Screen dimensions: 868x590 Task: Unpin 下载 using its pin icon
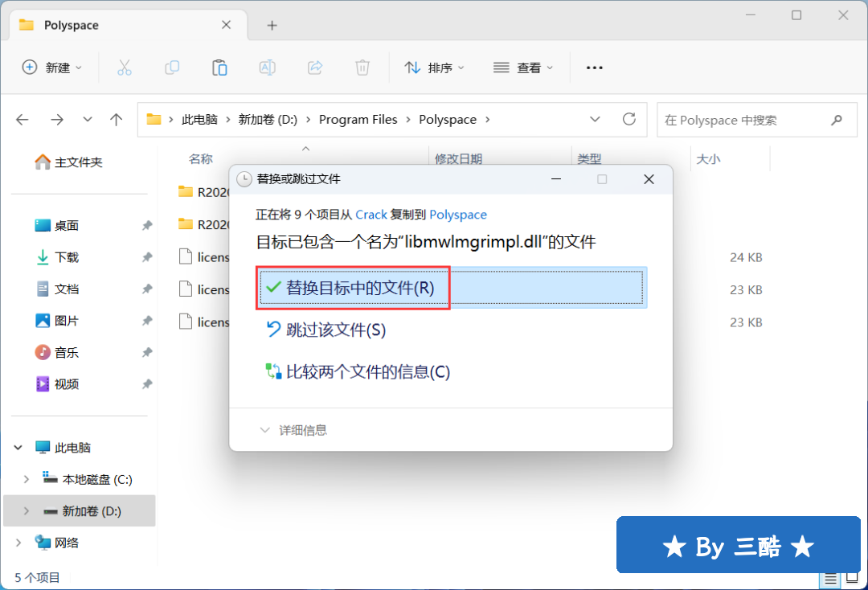click(x=147, y=257)
